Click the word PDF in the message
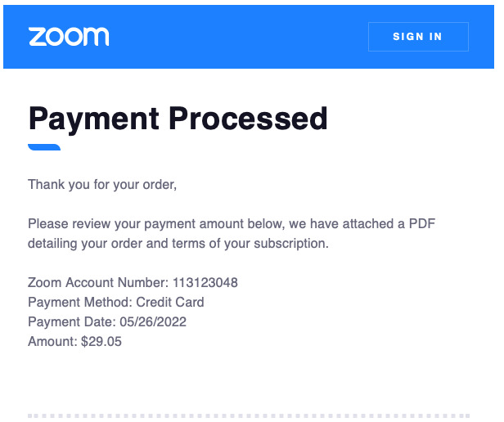The image size is (504, 422). point(421,223)
